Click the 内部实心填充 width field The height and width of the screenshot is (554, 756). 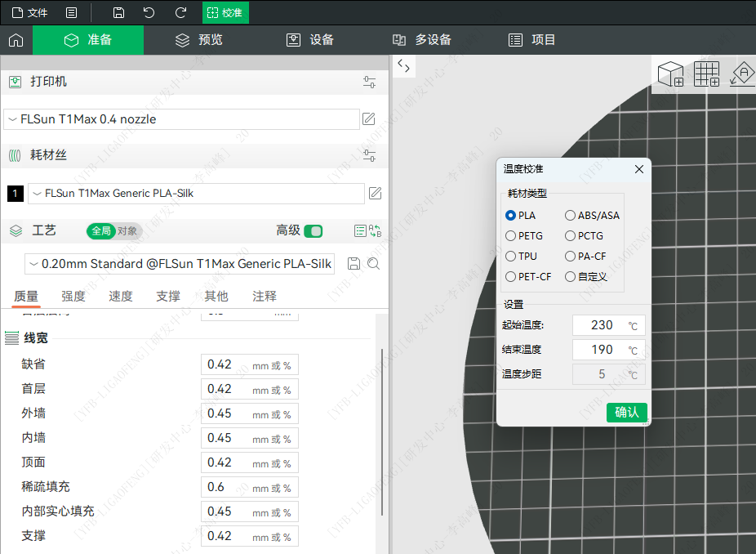tap(250, 512)
